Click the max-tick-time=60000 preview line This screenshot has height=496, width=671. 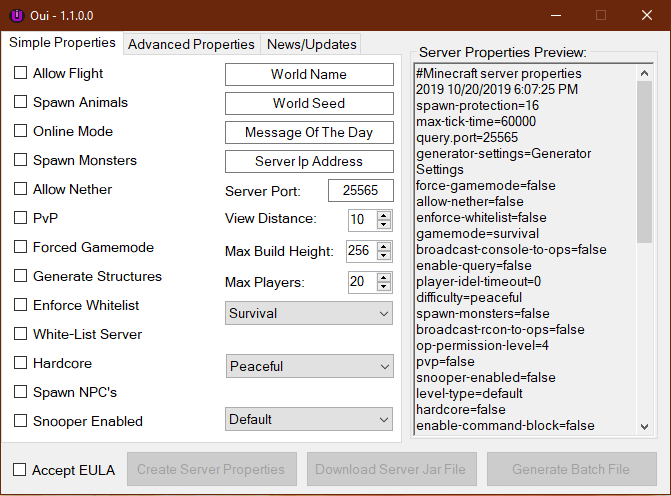[475, 122]
